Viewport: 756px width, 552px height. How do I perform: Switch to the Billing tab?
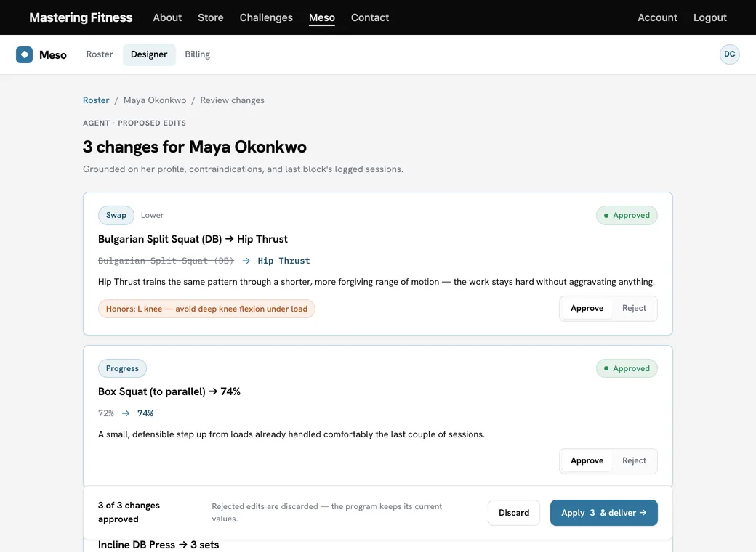197,54
